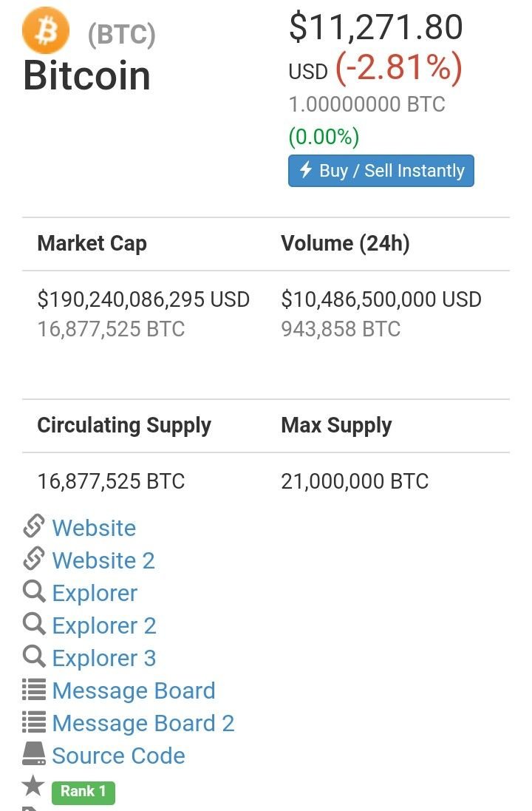Click the star icon beside Rank 1
The height and width of the screenshot is (811, 532).
click(x=33, y=786)
